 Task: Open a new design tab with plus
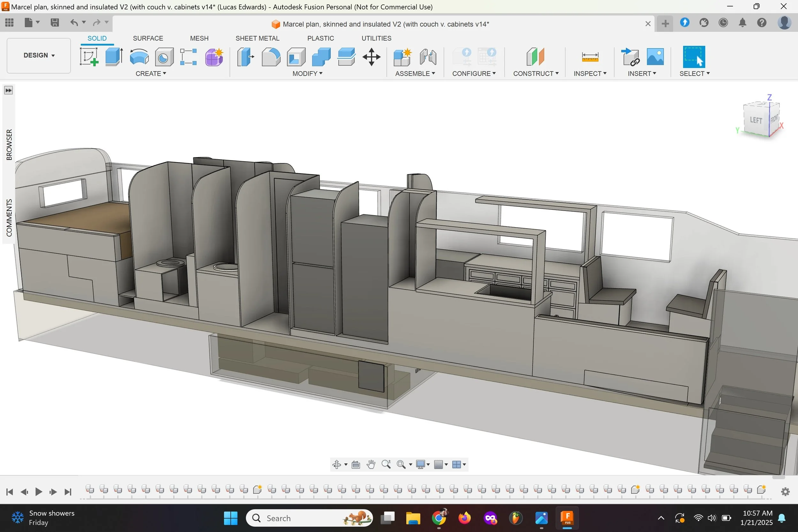click(665, 23)
